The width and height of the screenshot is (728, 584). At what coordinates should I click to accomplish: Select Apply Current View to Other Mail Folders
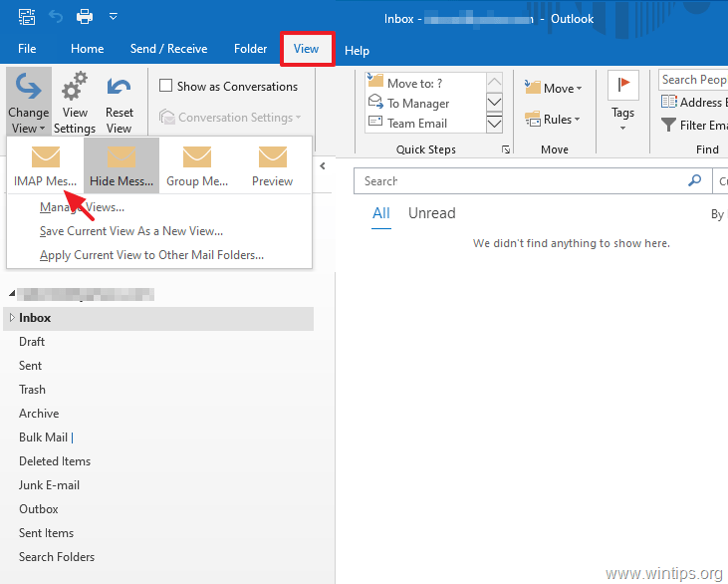coord(151,255)
